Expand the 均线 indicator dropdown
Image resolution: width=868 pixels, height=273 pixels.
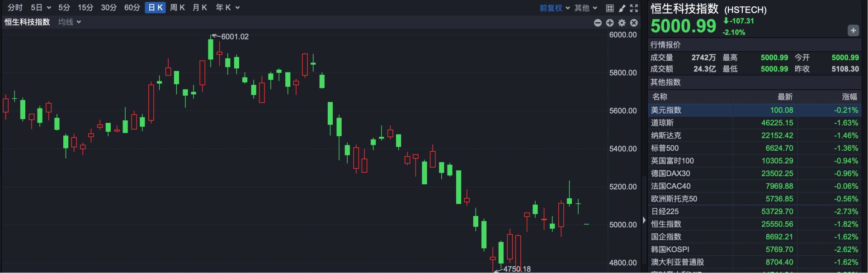(x=70, y=22)
